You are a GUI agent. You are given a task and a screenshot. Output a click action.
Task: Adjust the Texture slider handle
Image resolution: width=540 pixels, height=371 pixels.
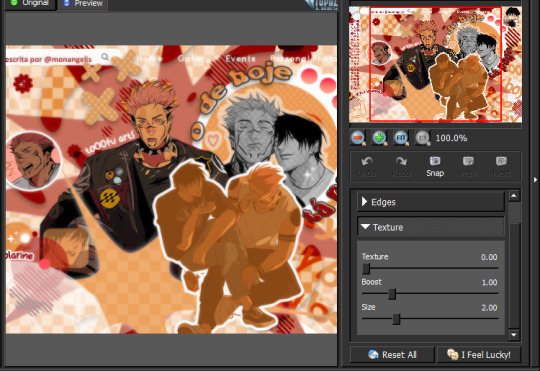coord(366,268)
